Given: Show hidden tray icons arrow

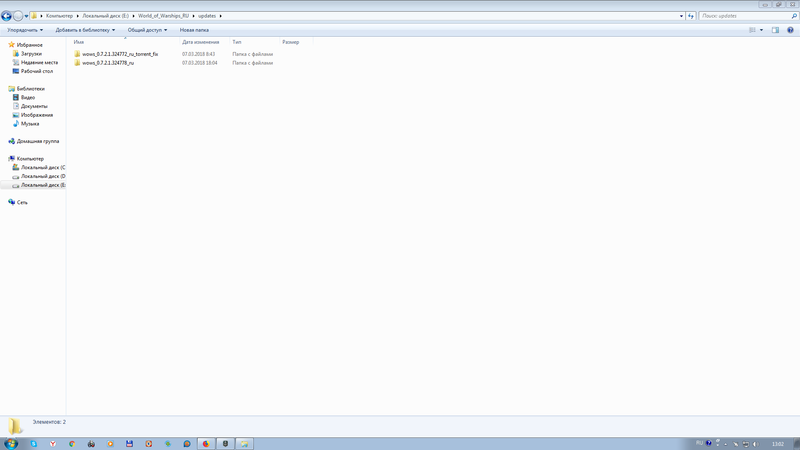Looking at the screenshot, I should pos(726,444).
